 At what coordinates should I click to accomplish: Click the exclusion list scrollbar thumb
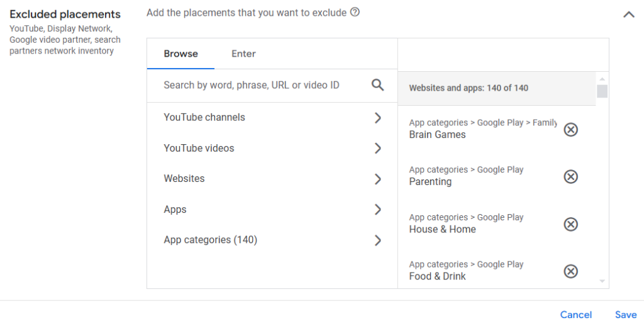(602, 91)
